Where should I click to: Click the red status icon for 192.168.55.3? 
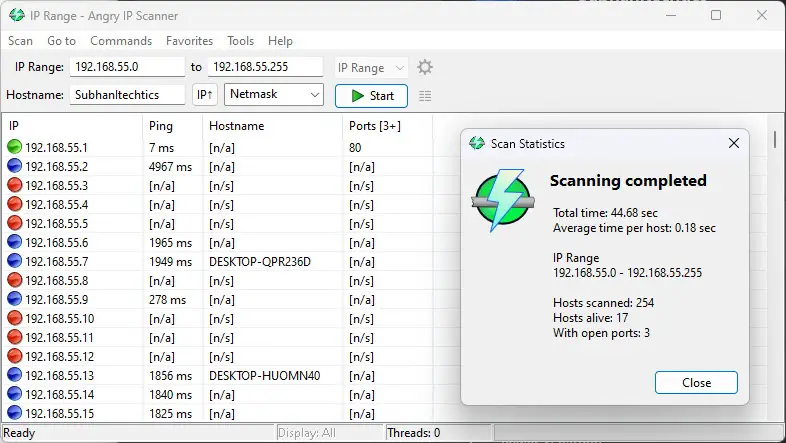click(15, 185)
